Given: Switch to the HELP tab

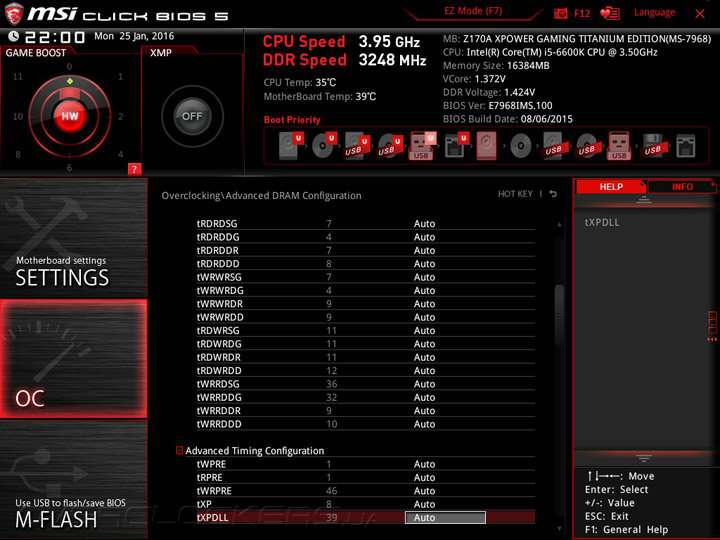Looking at the screenshot, I should [611, 186].
